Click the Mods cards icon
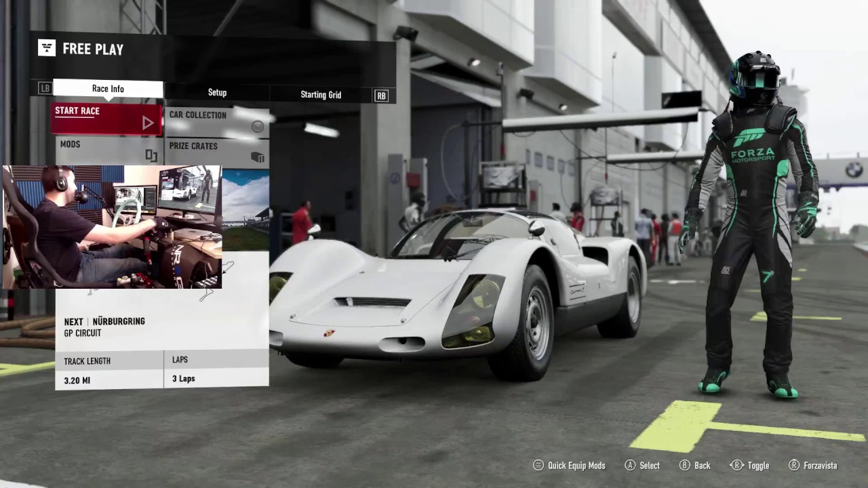Viewport: 868px width, 488px height. pyautogui.click(x=151, y=156)
